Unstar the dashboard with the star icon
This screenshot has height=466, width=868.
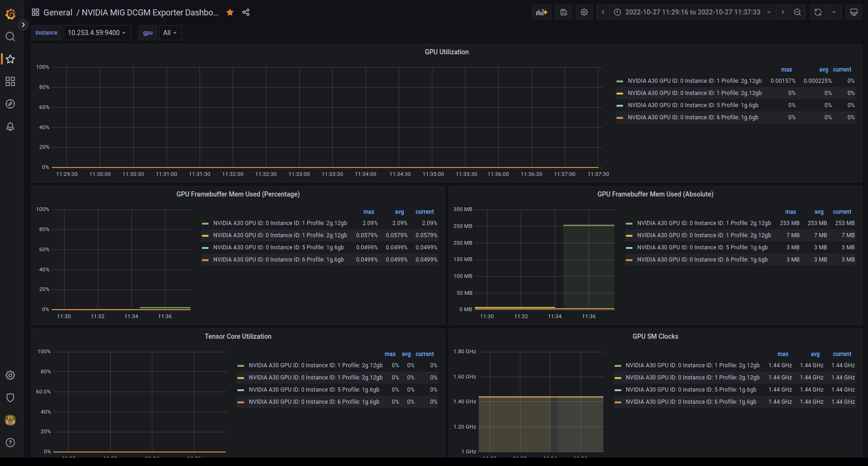click(230, 12)
